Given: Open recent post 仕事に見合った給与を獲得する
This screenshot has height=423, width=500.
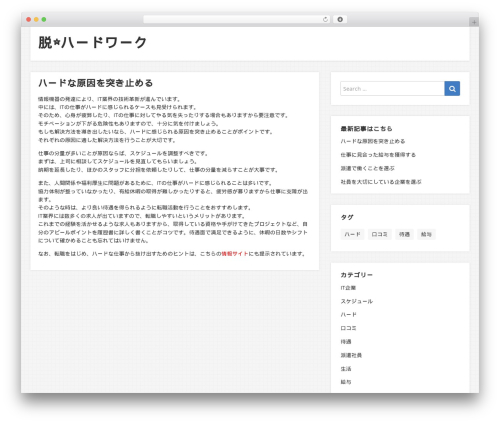Looking at the screenshot, I should click(x=378, y=155).
